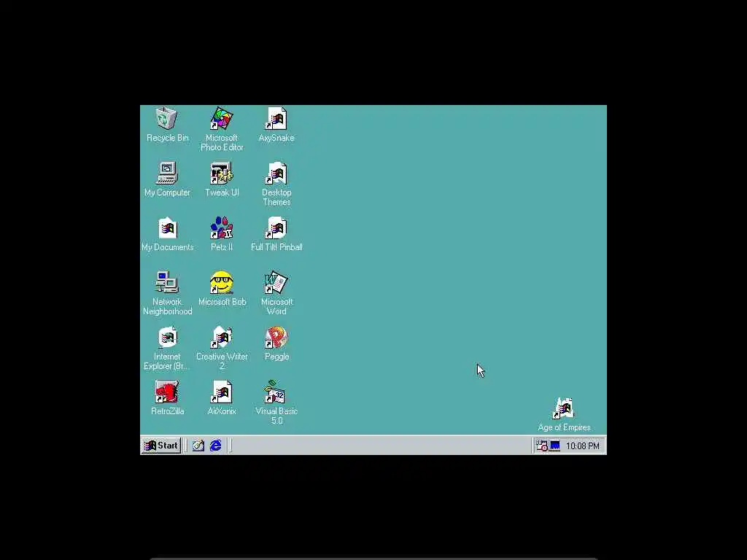Click the Task Scheduler tray icon

542,446
